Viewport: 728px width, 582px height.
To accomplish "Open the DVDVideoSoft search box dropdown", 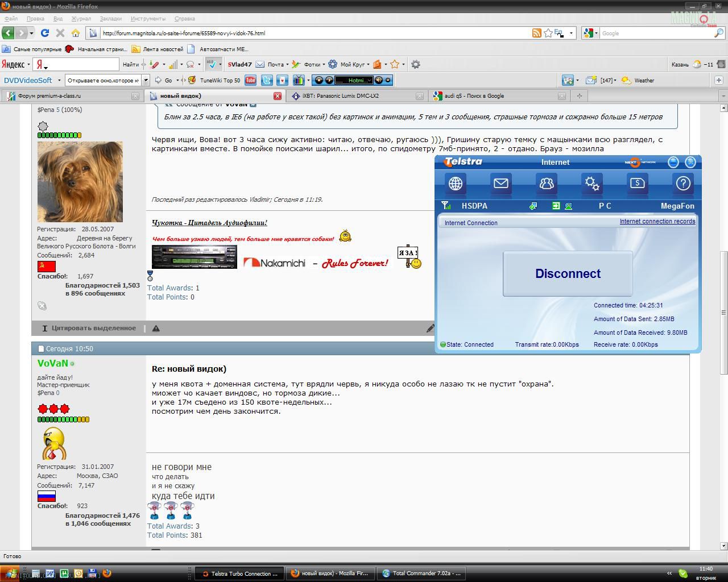I will [146, 80].
